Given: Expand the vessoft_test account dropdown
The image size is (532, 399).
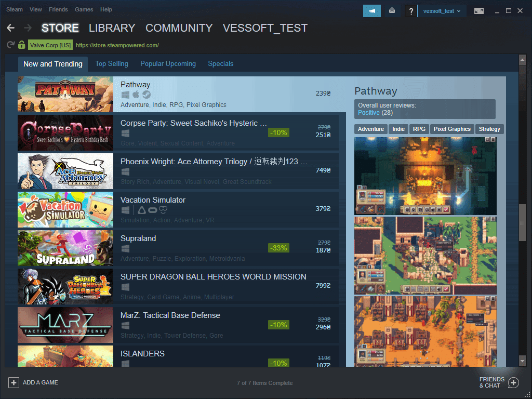Looking at the screenshot, I should tap(442, 11).
